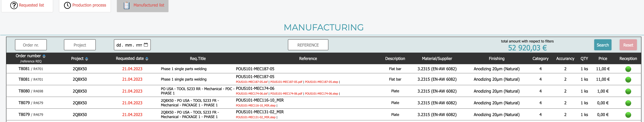Focus the Order nr. filter field
The width and height of the screenshot is (644, 122).
point(31,45)
